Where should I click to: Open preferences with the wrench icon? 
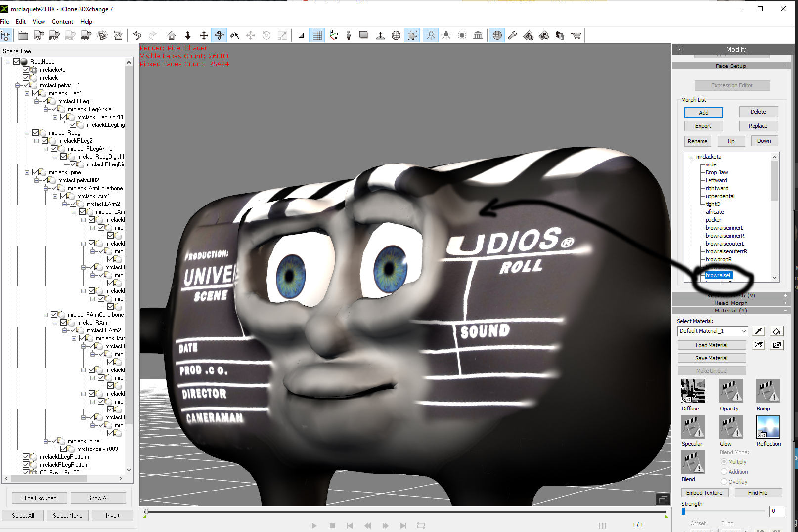click(513, 35)
